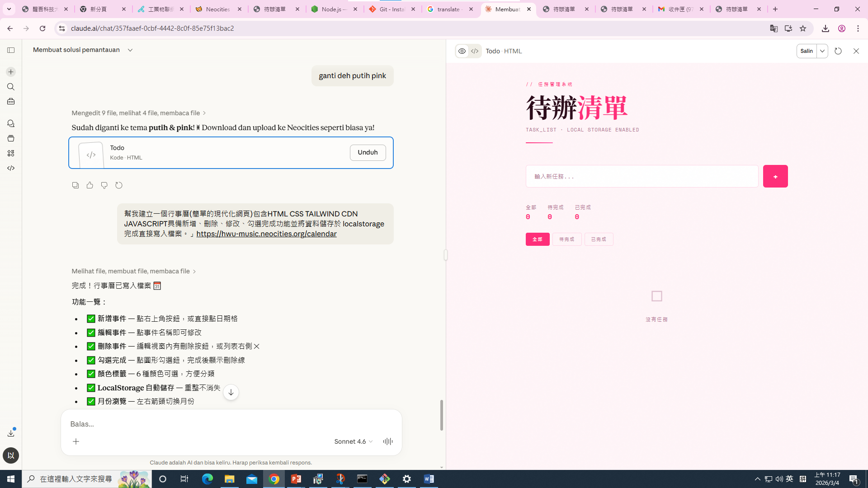Viewport: 868px width, 488px height.
Task: Open the search icon in sidebar
Action: point(11,87)
